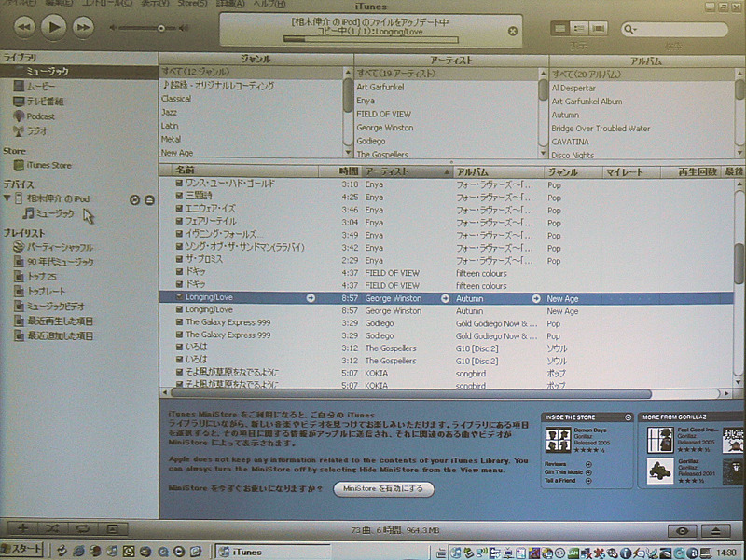The height and width of the screenshot is (560, 746).
Task: Open 90 年代ミュージック smart playlist
Action: (60, 262)
